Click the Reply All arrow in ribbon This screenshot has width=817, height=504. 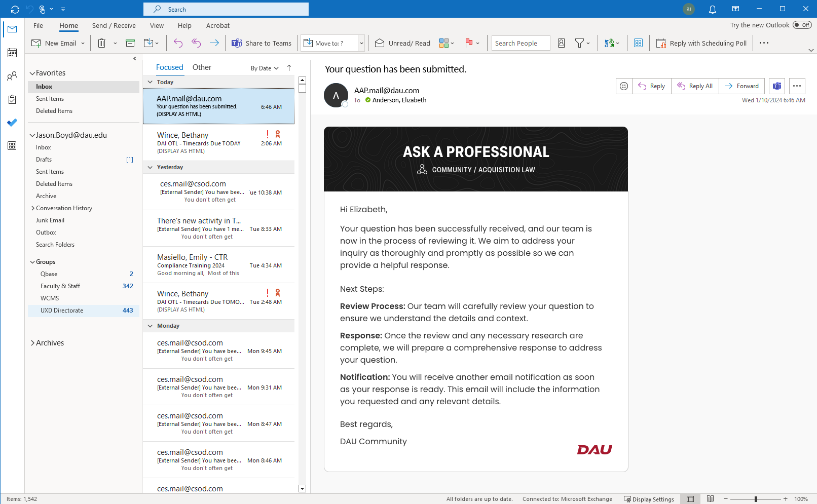(x=196, y=43)
